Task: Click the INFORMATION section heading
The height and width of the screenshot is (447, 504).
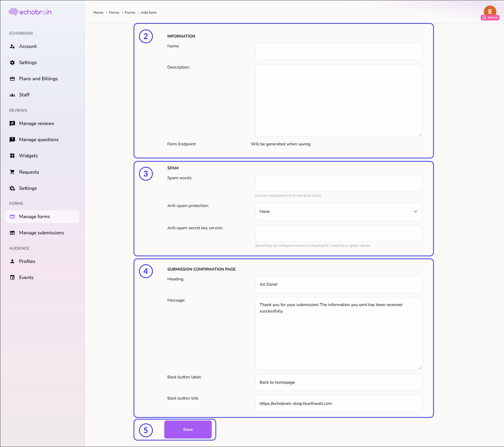Action: click(181, 36)
